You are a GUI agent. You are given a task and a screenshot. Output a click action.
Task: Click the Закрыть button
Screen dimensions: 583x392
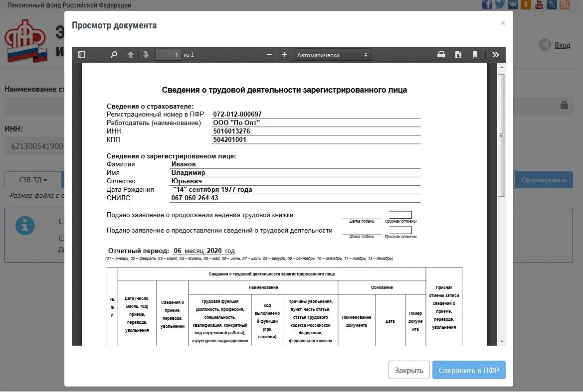coord(409,370)
